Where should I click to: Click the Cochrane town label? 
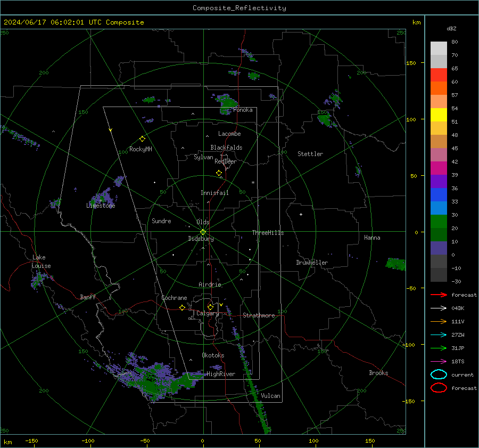174,298
